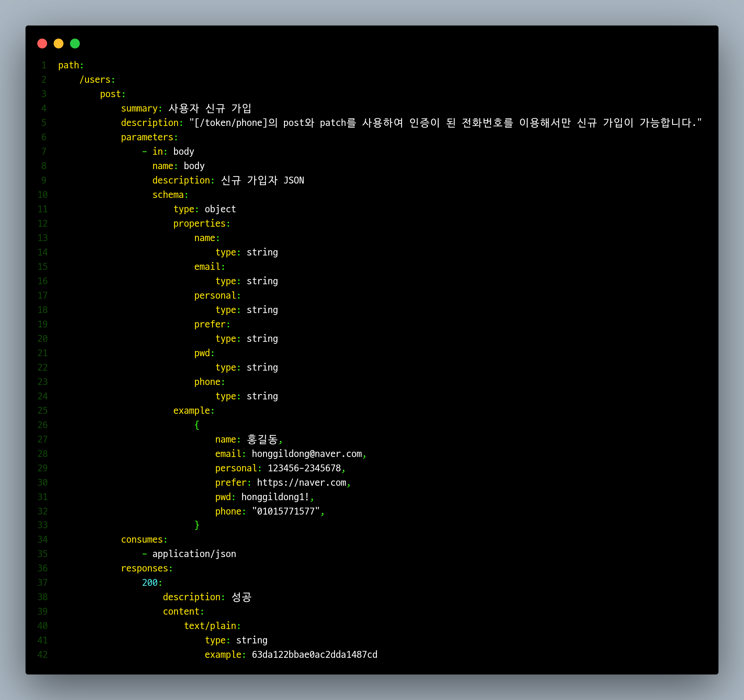Click the opening curly brace on line 26
744x700 pixels.
coord(197,425)
